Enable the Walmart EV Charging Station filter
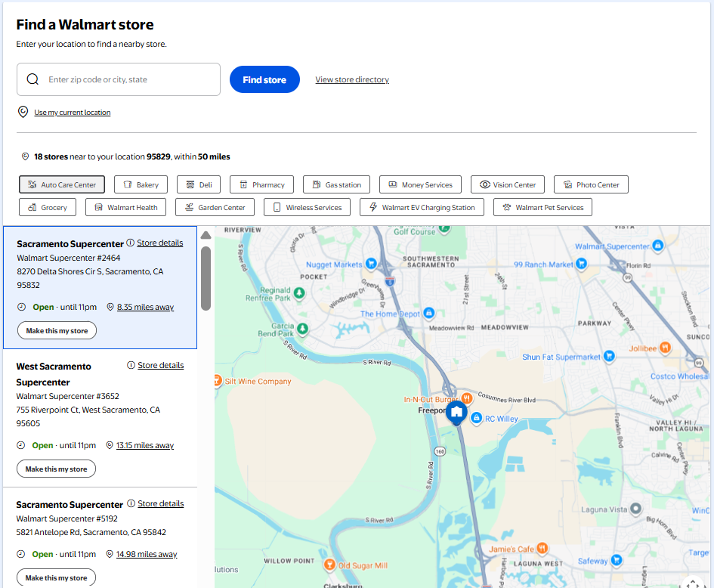Image resolution: width=714 pixels, height=588 pixels. click(422, 206)
